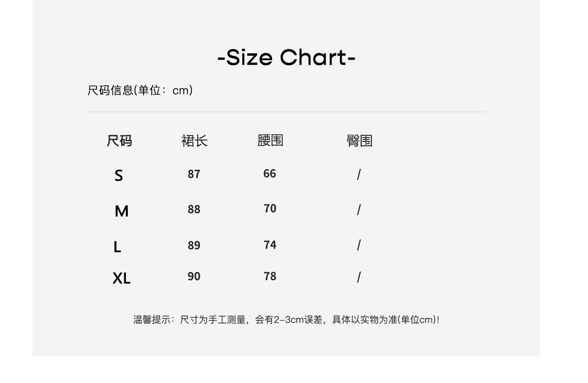Click the 温馨提示 measurement note text

coord(286,320)
